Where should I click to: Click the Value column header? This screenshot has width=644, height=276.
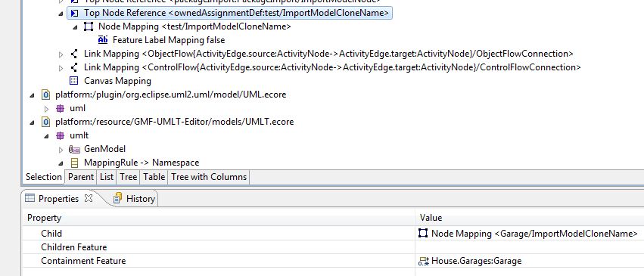(x=530, y=218)
